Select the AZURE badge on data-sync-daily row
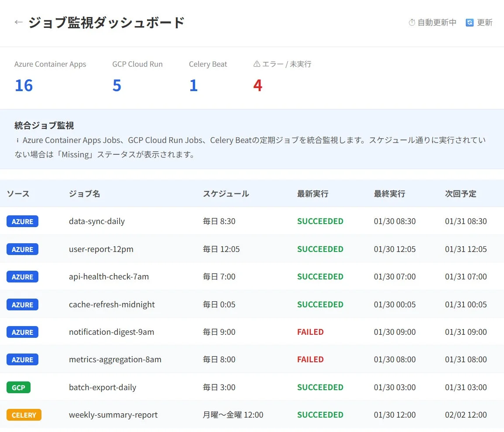The image size is (504, 432). coord(22,221)
